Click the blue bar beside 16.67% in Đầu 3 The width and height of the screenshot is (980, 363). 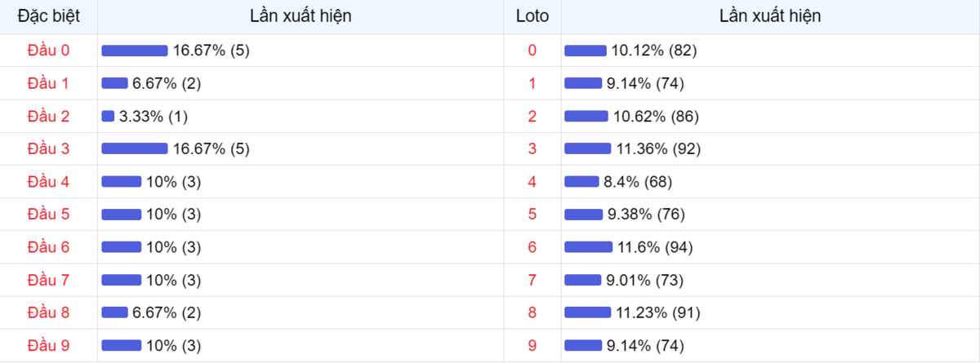coord(134,148)
